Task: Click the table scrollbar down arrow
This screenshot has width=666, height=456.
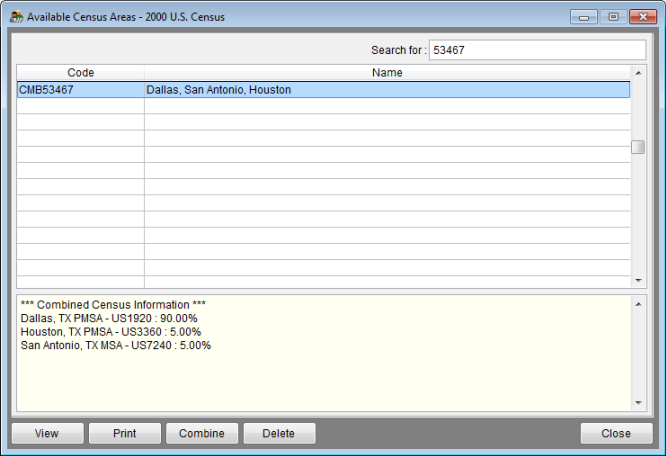Action: point(638,280)
